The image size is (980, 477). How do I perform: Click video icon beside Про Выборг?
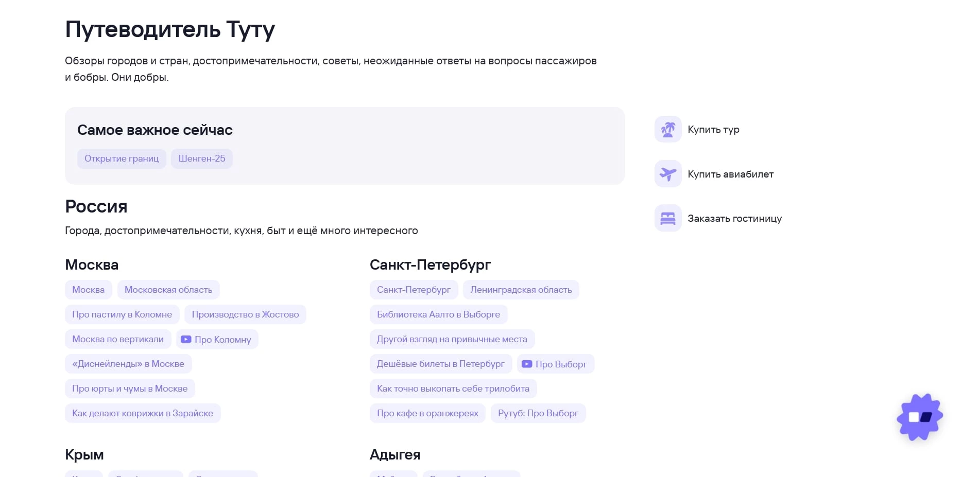[527, 364]
